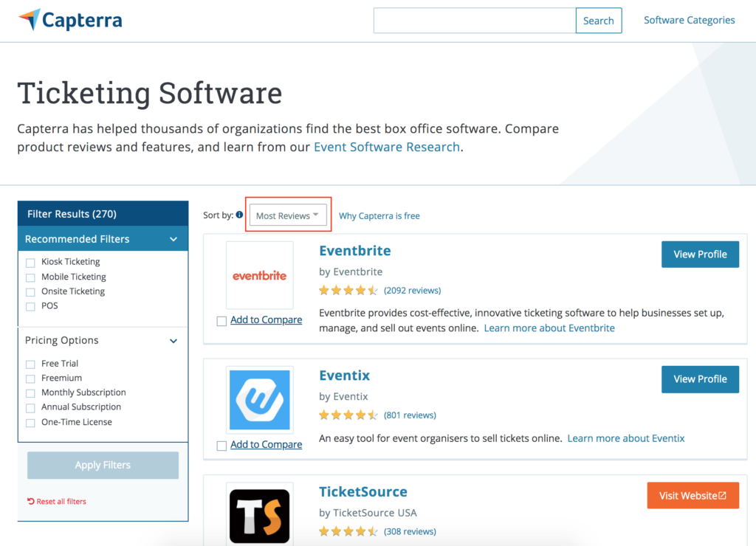The width and height of the screenshot is (756, 546).
Task: Open Software Categories menu
Action: [689, 21]
